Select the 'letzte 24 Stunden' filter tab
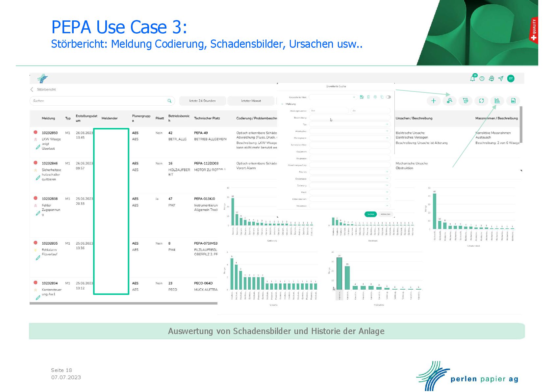The height and width of the screenshot is (392, 554). click(x=202, y=101)
